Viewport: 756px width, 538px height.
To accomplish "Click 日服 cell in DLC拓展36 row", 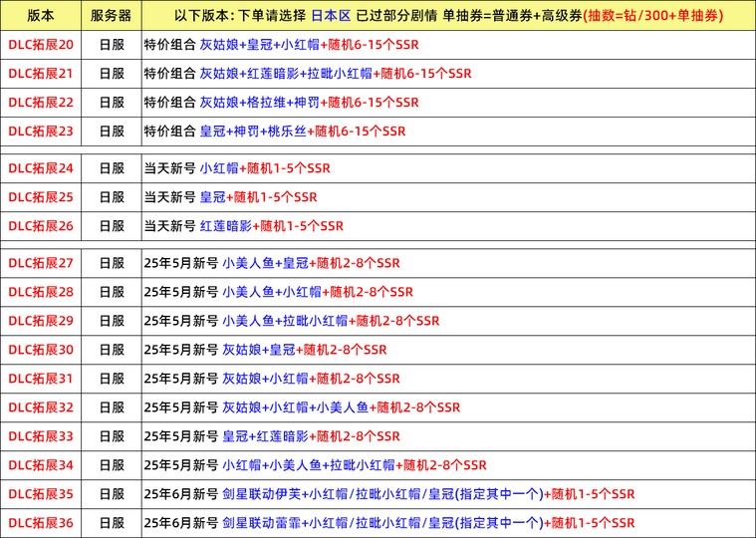I will 112,523.
